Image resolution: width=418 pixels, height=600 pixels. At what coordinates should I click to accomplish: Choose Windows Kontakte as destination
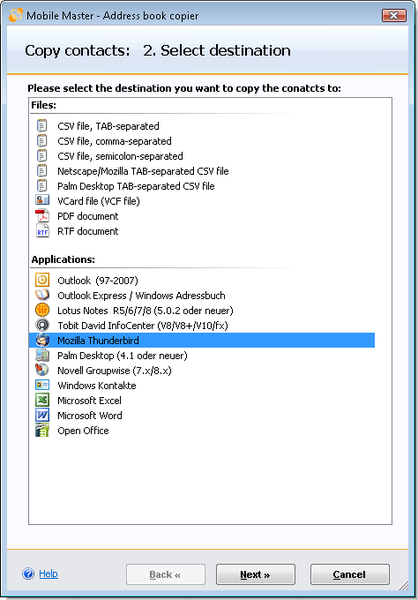click(x=97, y=385)
